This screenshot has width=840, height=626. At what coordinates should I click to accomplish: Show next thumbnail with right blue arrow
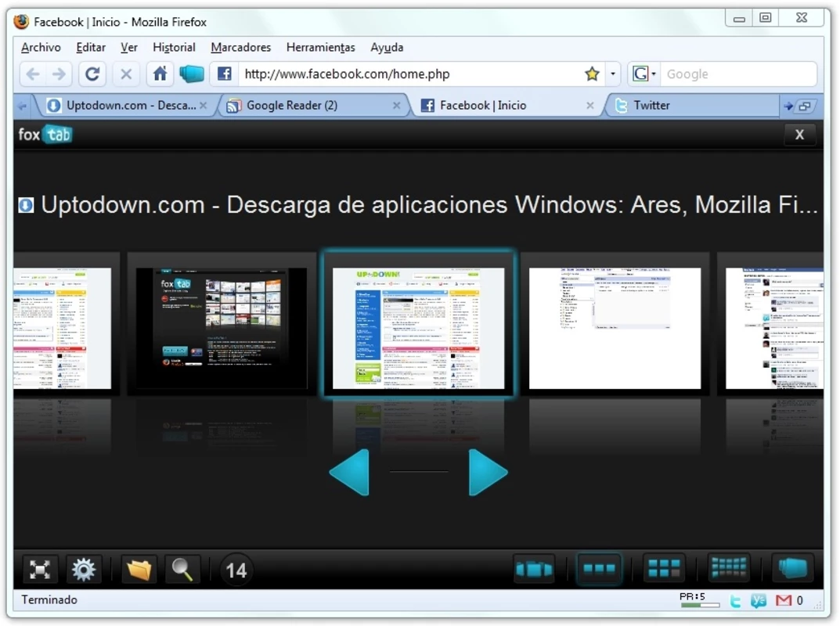coord(488,472)
